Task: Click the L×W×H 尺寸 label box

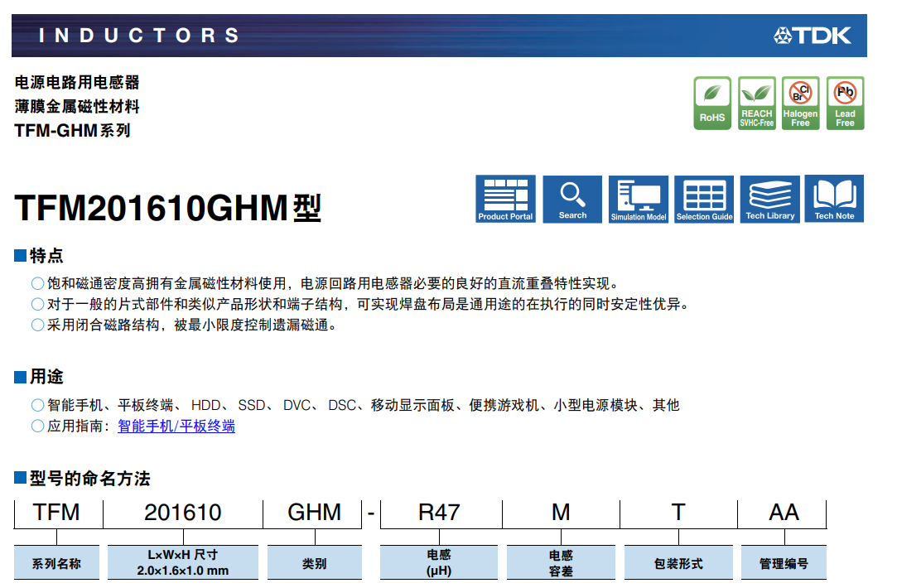Action: tap(183, 562)
